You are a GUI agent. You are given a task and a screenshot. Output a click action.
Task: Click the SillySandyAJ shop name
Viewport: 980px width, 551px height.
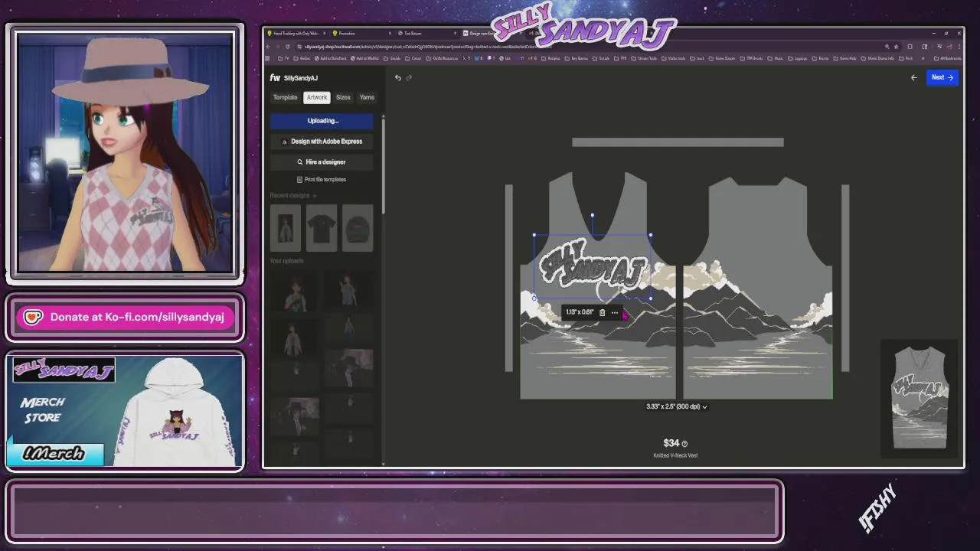coord(300,78)
